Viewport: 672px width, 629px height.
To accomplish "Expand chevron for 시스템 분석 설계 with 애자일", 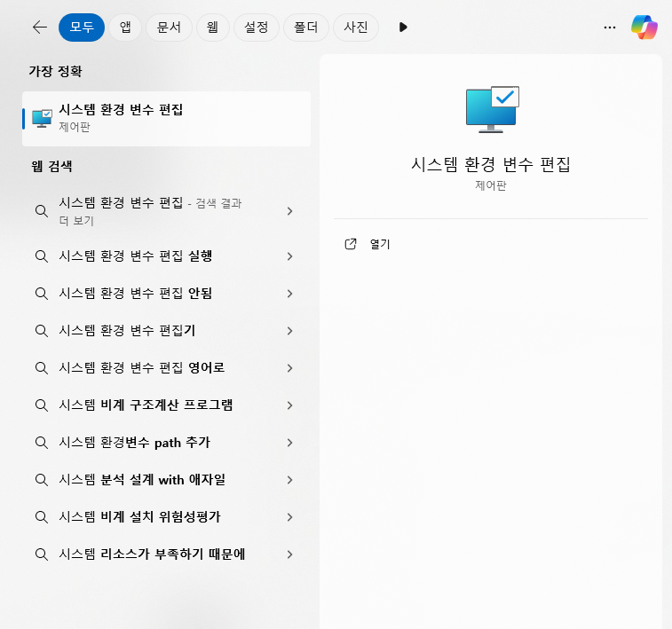I will (289, 480).
